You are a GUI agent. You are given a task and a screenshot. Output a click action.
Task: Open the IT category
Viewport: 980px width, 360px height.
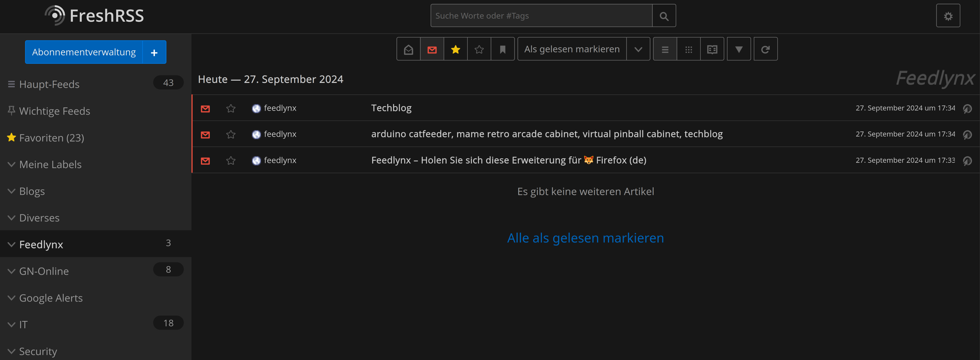click(23, 324)
